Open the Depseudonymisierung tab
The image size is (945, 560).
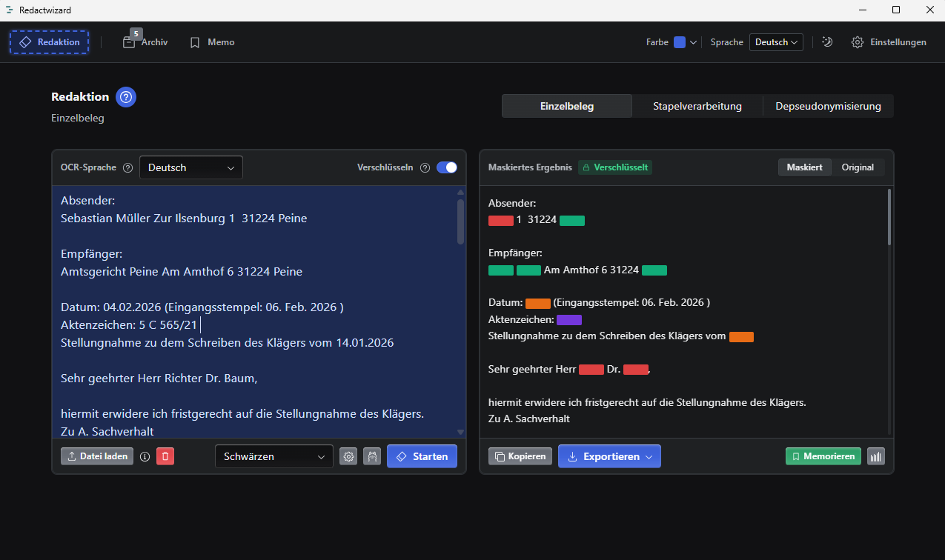click(x=828, y=106)
